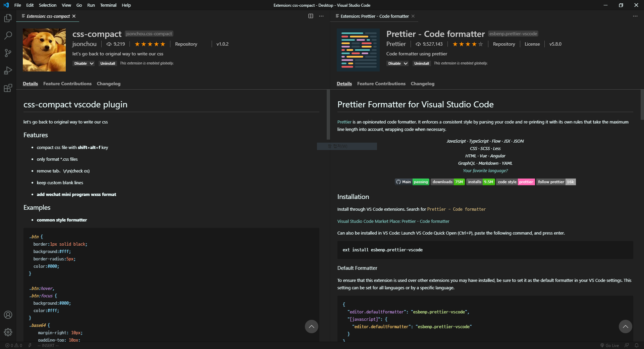644x349 pixels.
Task: Open right editor group more actions menu
Action: pyautogui.click(x=635, y=16)
